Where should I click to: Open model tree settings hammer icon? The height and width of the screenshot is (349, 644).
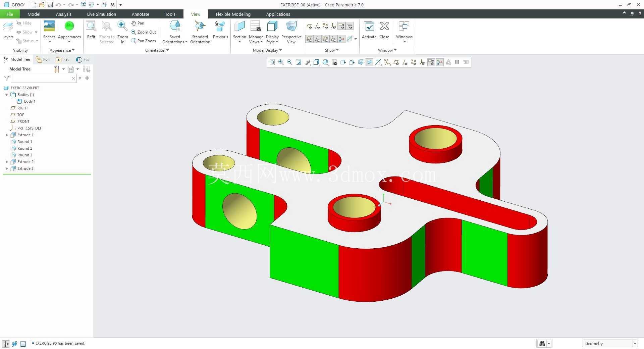(56, 69)
